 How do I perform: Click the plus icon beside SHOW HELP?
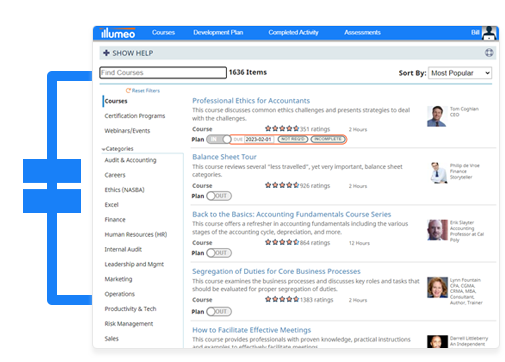[106, 53]
